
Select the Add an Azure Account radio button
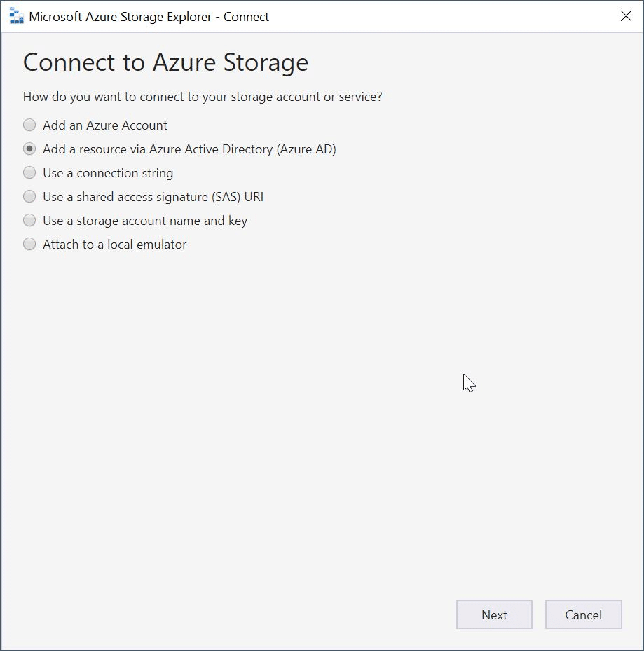[29, 125]
